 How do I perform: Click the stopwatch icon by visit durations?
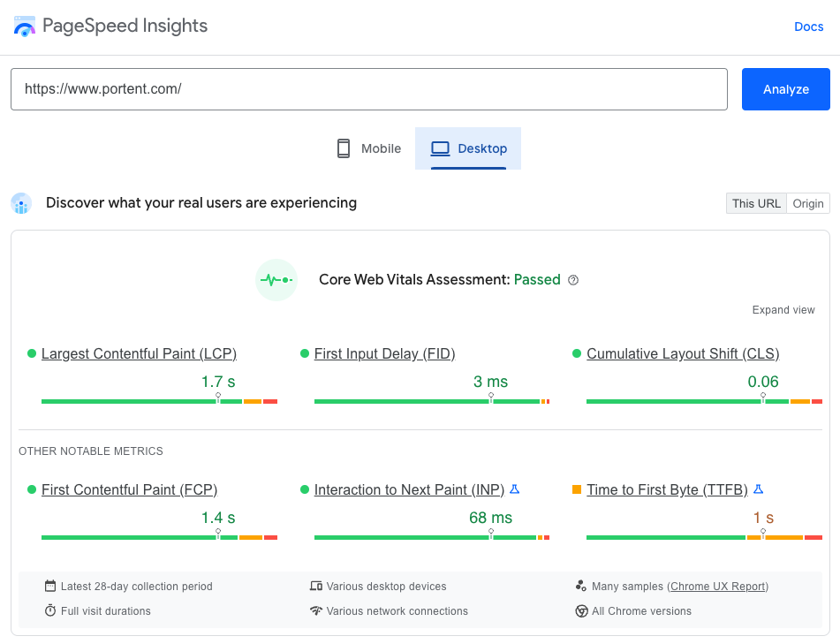(50, 610)
